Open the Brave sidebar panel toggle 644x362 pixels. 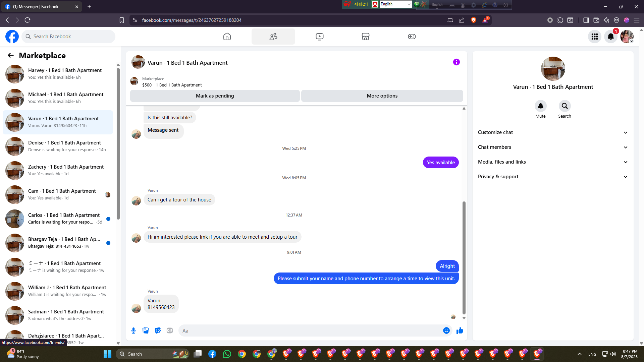coord(586,20)
